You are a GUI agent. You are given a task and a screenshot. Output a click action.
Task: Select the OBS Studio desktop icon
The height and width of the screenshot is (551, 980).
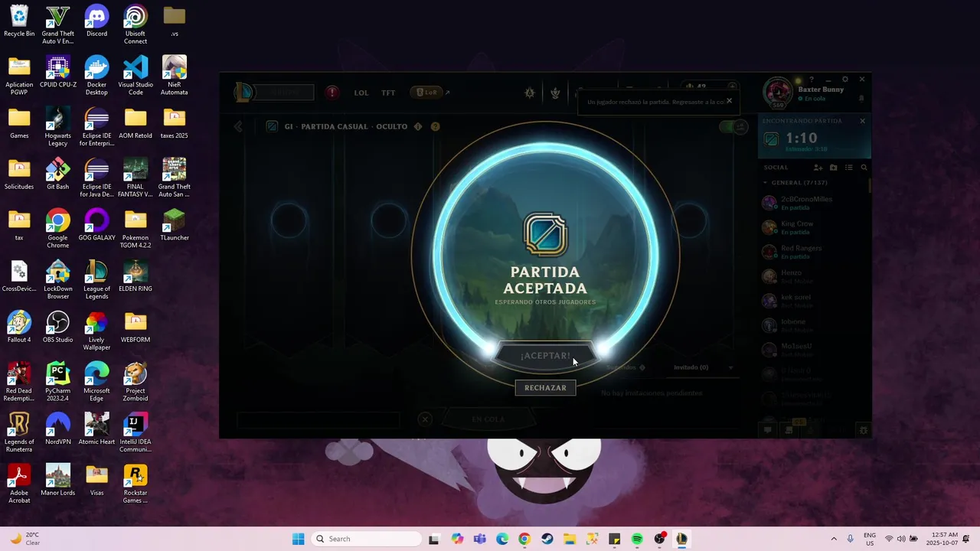tap(57, 327)
